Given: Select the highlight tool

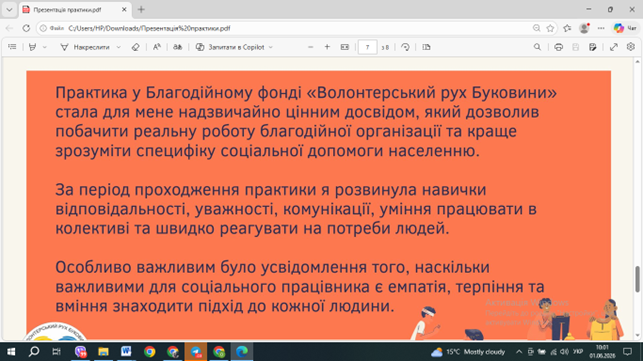Looking at the screenshot, I should tap(32, 47).
